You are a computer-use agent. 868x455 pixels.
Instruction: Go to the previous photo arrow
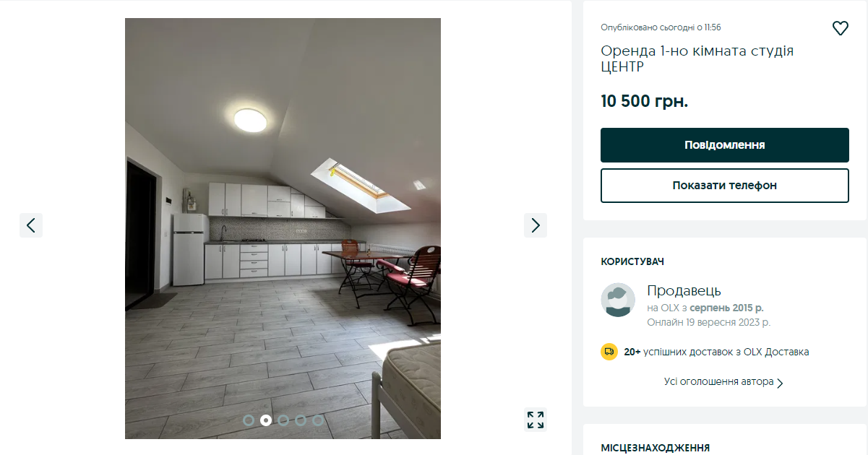pyautogui.click(x=31, y=225)
